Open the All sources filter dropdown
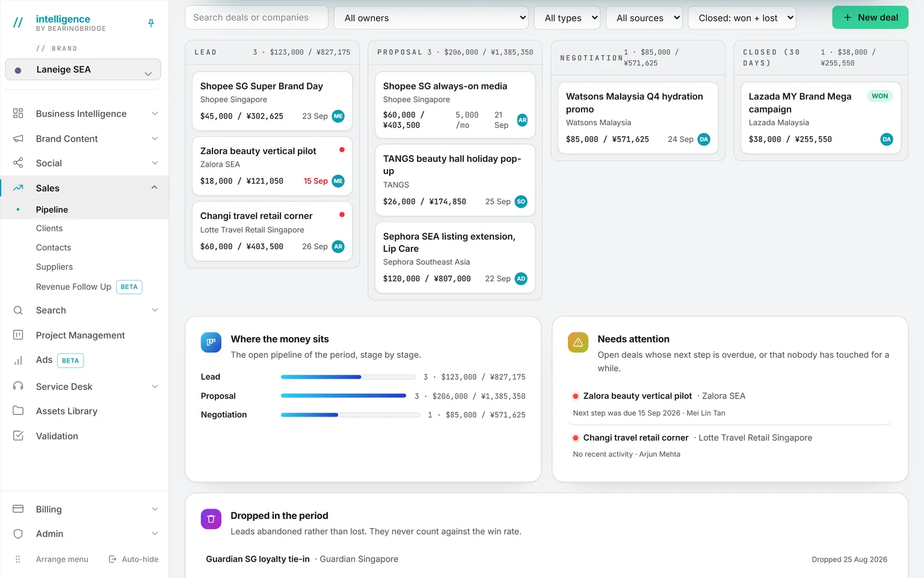Viewport: 924px width, 578px height. pos(644,18)
